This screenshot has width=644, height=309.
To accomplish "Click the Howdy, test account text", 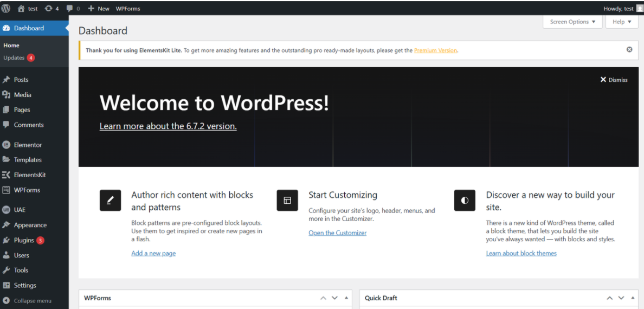I will pyautogui.click(x=619, y=9).
